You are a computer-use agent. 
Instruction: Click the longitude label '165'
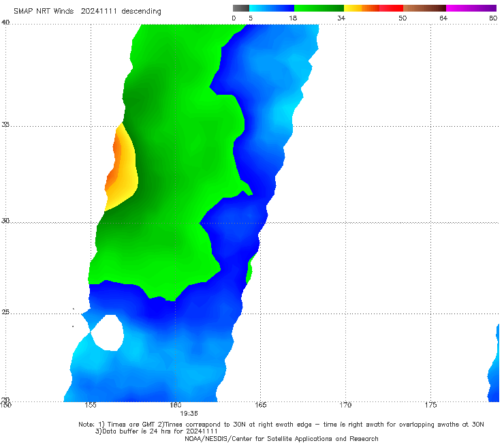(260, 405)
